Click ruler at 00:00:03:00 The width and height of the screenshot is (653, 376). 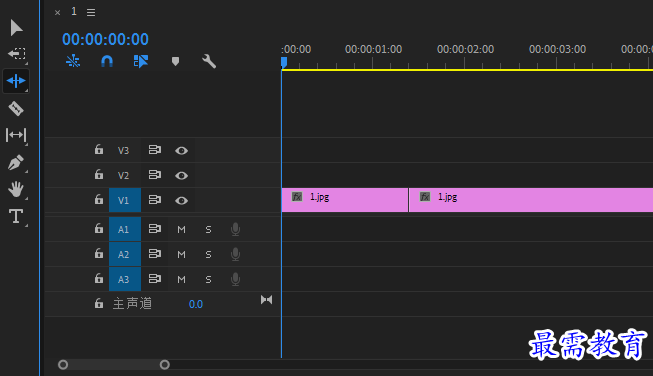tap(557, 50)
